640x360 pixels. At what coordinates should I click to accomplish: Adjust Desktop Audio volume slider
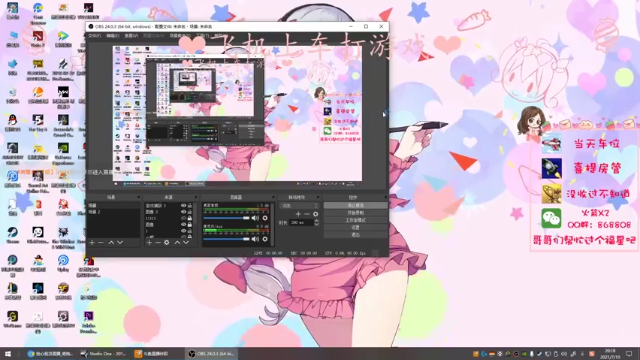tap(227, 218)
